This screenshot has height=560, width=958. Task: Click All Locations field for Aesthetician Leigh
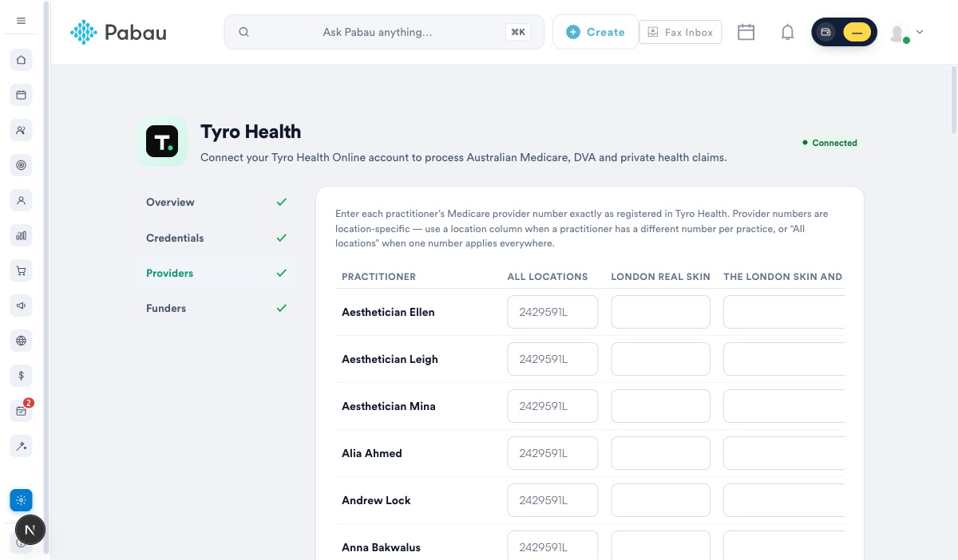tap(552, 359)
